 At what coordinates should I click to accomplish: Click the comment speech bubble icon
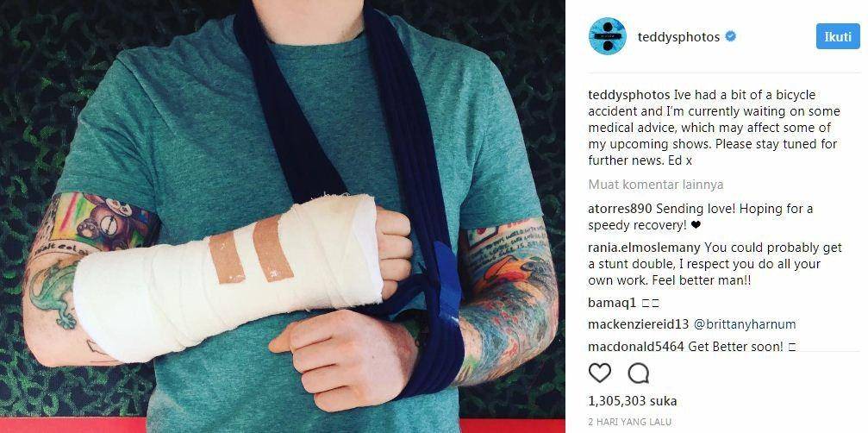[638, 373]
